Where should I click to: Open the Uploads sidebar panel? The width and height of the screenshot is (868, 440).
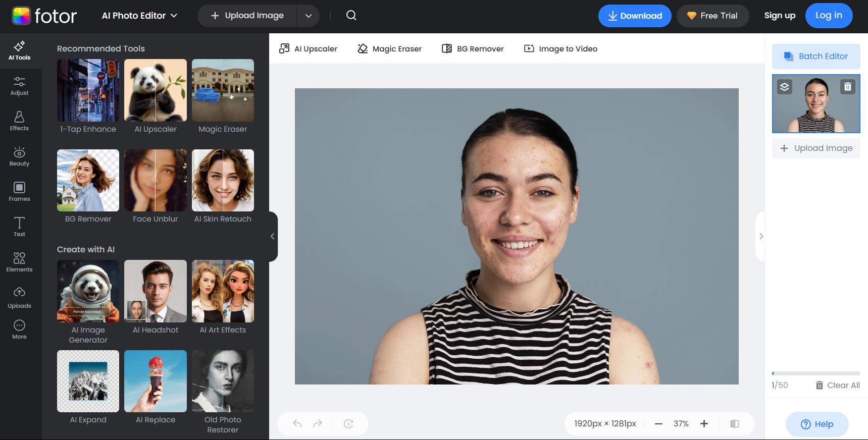(x=19, y=298)
